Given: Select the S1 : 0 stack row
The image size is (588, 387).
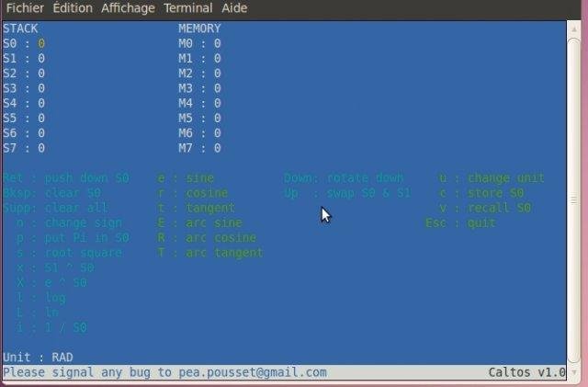Looking at the screenshot, I should 24,59.
